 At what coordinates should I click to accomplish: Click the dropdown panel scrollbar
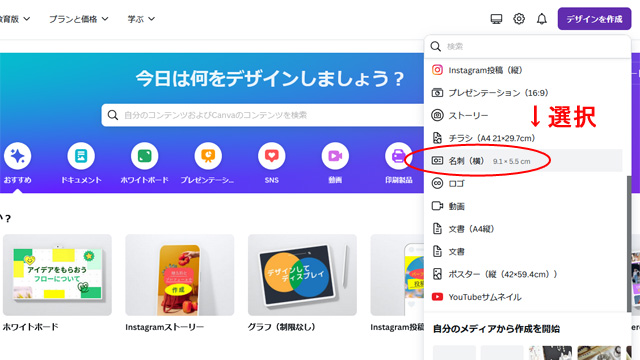click(x=629, y=243)
